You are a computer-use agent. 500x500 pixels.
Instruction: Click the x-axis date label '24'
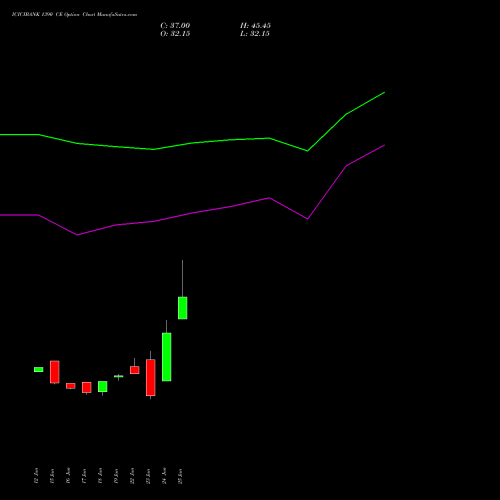tap(164, 476)
